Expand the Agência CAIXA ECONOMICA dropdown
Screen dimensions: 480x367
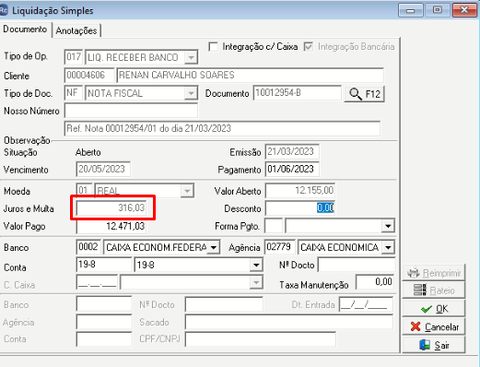[388, 248]
